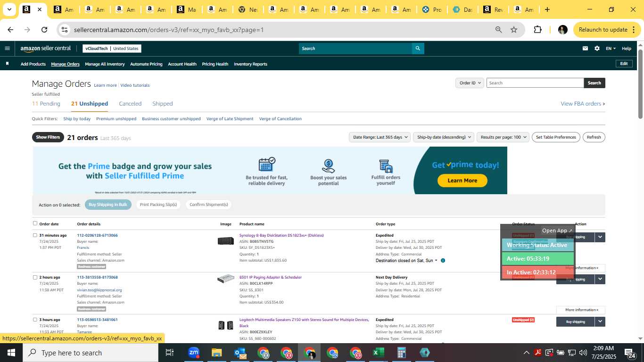The image size is (644, 362).
Task: Open the Zoom app in the taskbar
Action: pos(193,353)
